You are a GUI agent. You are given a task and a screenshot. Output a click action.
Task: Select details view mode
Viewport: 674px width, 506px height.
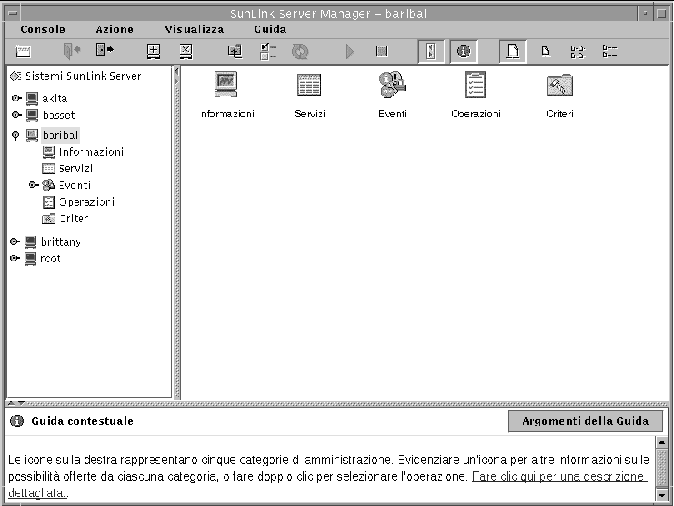pos(610,52)
